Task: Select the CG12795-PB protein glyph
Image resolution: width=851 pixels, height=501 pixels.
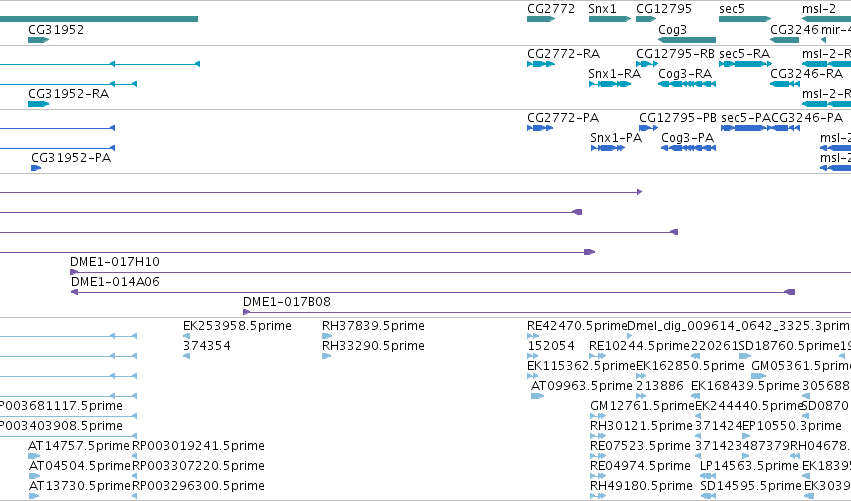Action: click(x=649, y=128)
